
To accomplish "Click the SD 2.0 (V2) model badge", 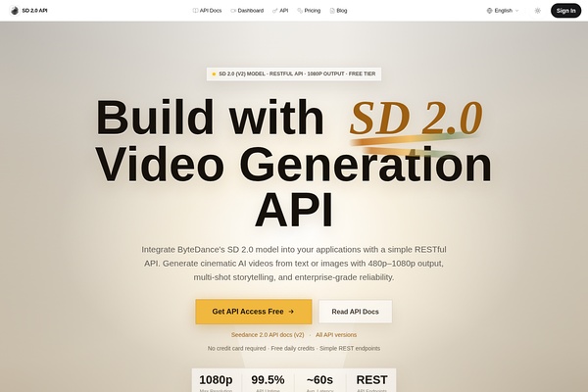I will tap(294, 73).
